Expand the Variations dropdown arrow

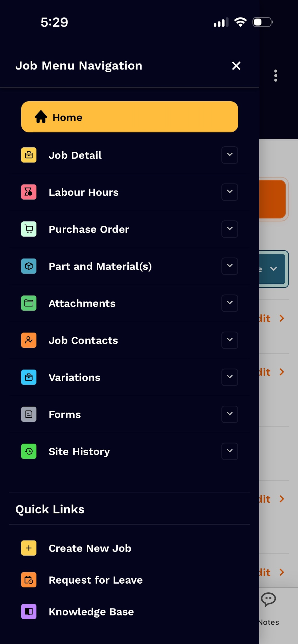[230, 377]
